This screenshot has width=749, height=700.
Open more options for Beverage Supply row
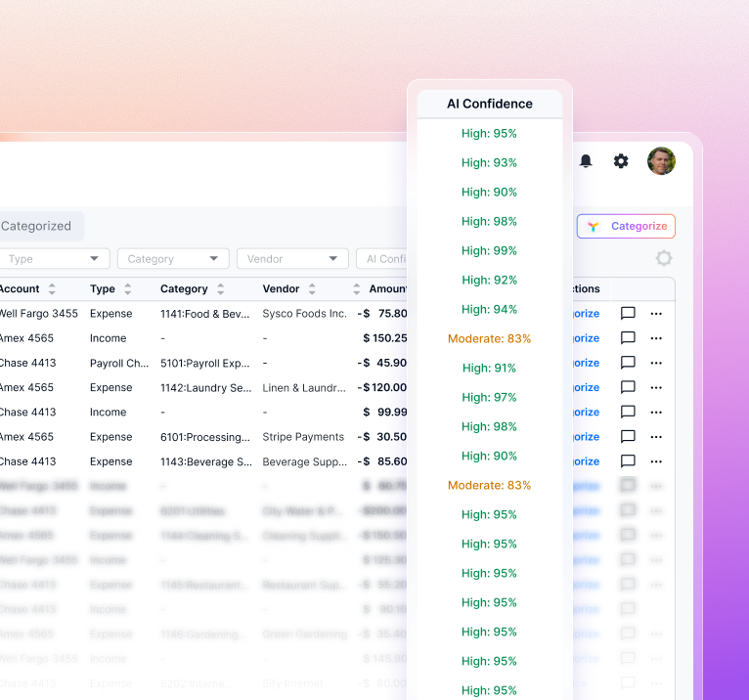656,461
